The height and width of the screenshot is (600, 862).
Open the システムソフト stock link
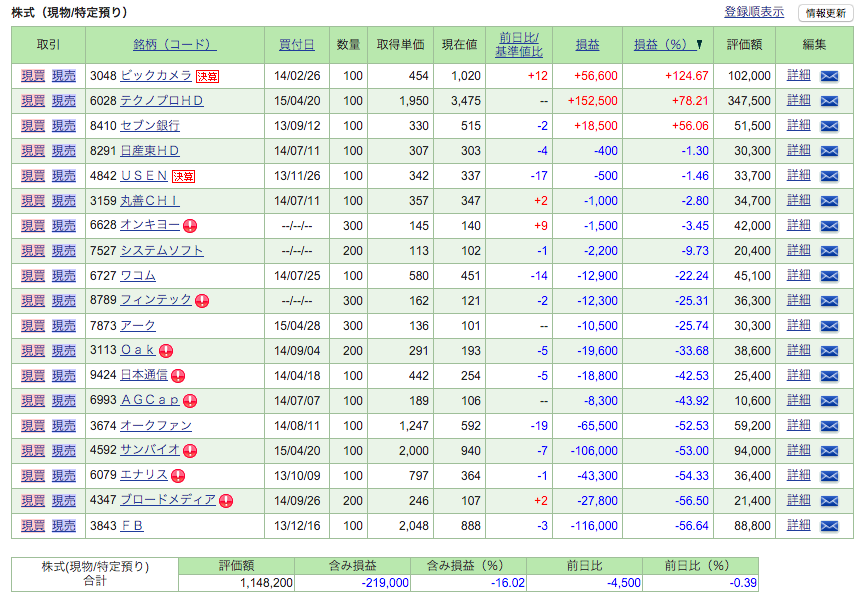162,251
